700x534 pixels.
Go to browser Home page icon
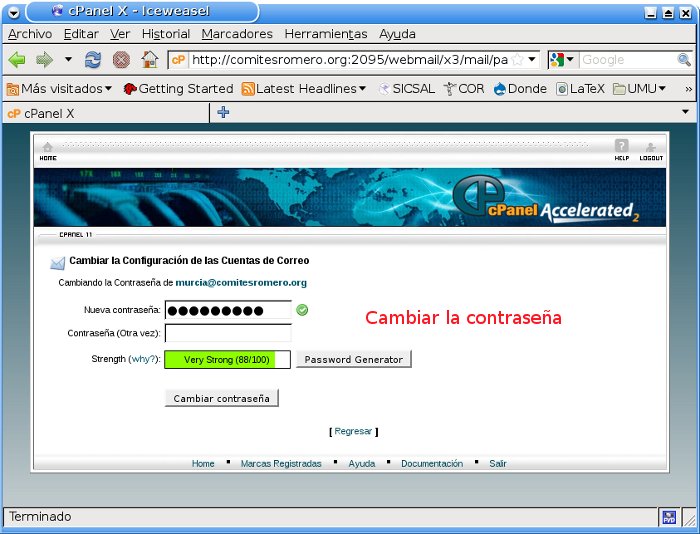149,60
